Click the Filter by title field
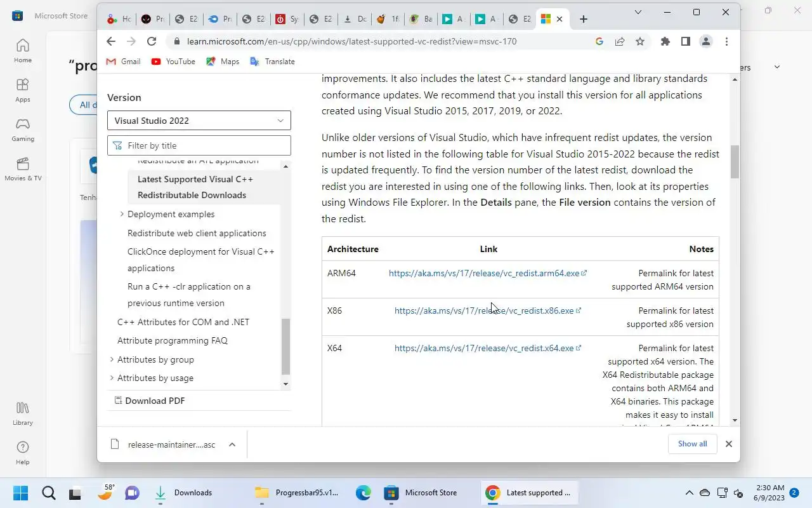 [x=199, y=145]
